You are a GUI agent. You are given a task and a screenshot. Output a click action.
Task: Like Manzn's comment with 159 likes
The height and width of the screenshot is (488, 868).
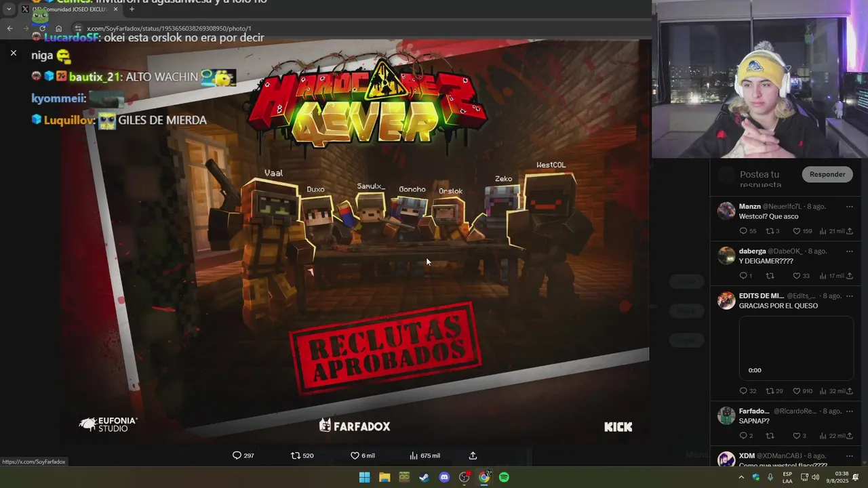802,231
